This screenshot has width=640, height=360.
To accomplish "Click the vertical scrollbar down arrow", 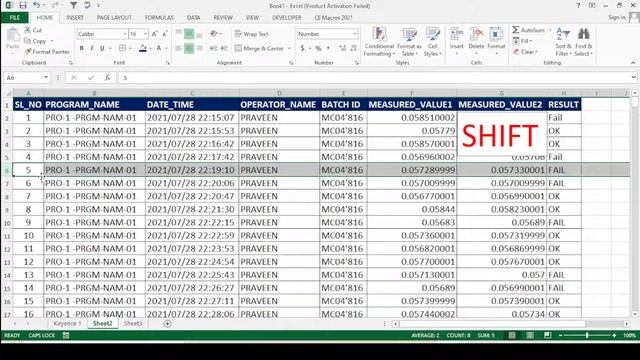I will (x=635, y=314).
